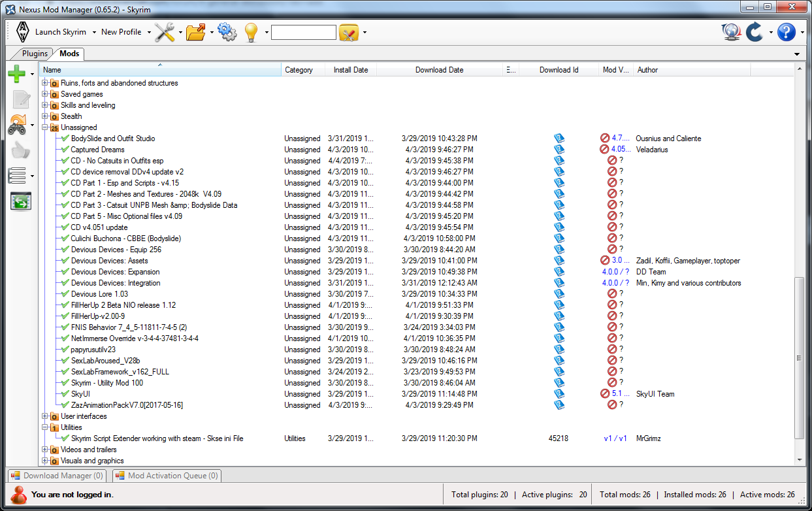The image size is (812, 511).
Task: Click the red not-logged-in user icon
Action: point(19,495)
